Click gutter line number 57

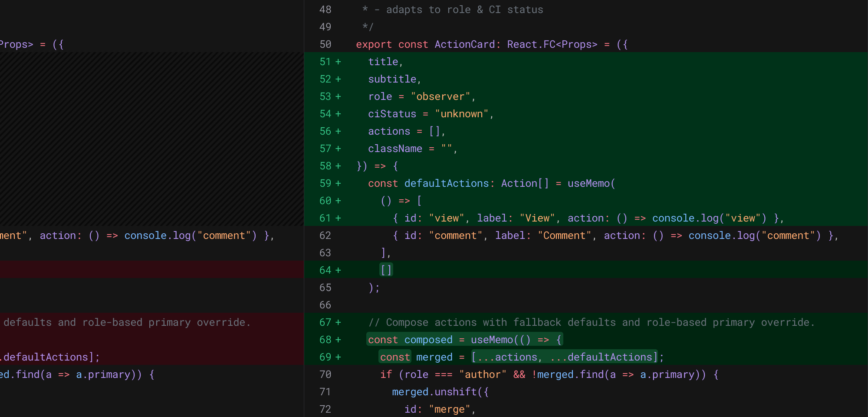pyautogui.click(x=325, y=149)
